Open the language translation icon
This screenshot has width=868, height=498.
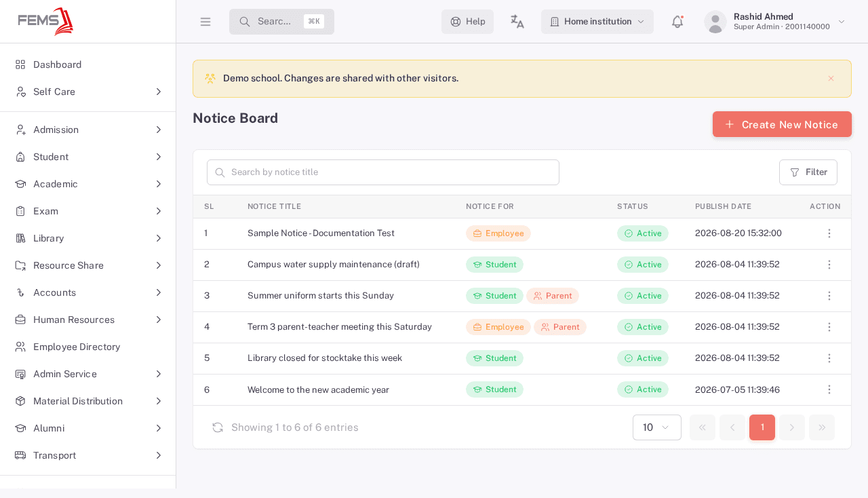(517, 22)
